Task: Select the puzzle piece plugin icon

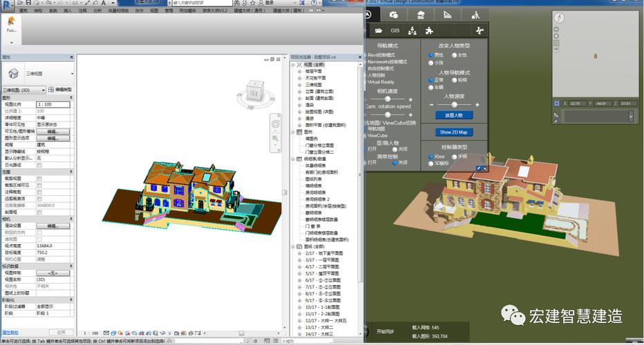Action: [x=429, y=30]
